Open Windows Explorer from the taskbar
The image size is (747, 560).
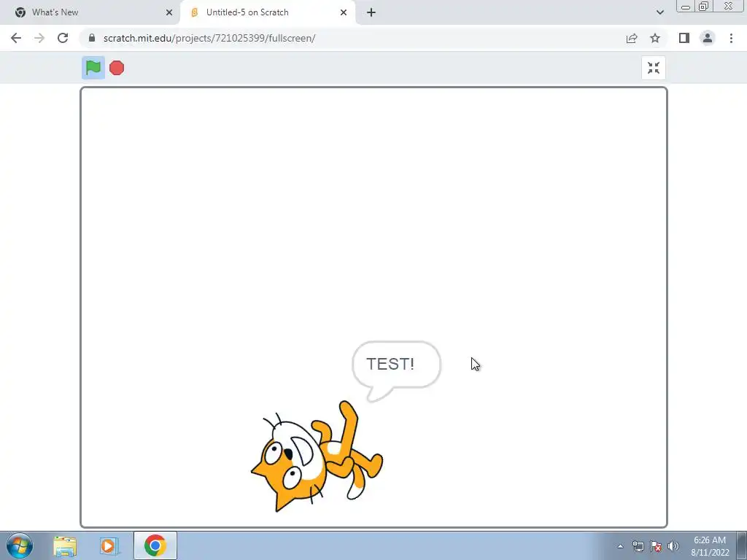pos(65,546)
